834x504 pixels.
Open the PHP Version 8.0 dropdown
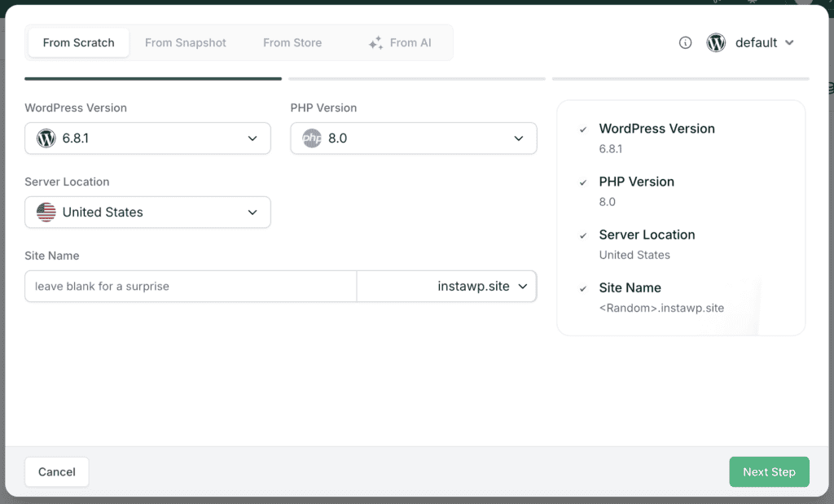[x=413, y=138]
